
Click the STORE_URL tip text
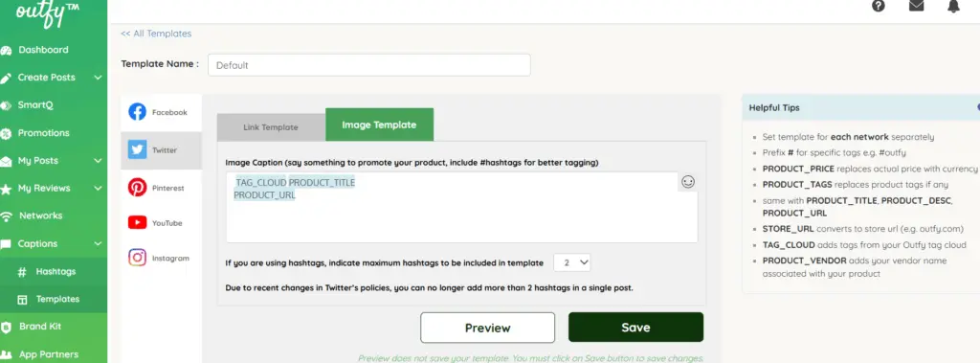pyautogui.click(x=789, y=229)
